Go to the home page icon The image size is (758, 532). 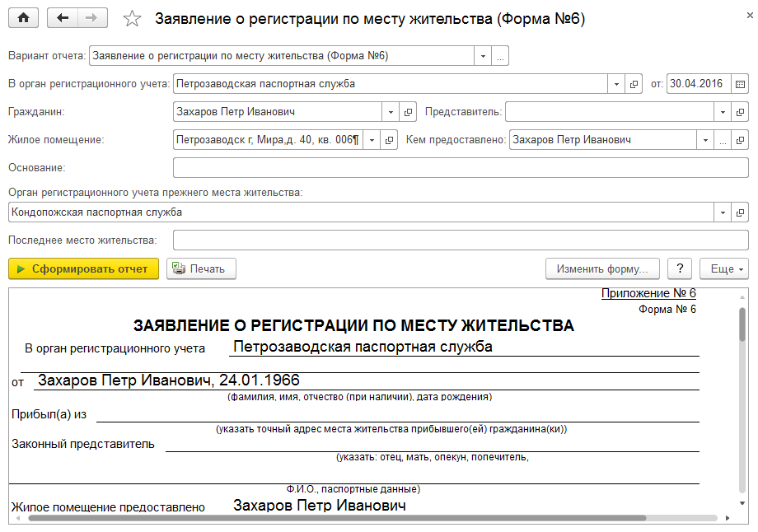tap(23, 18)
